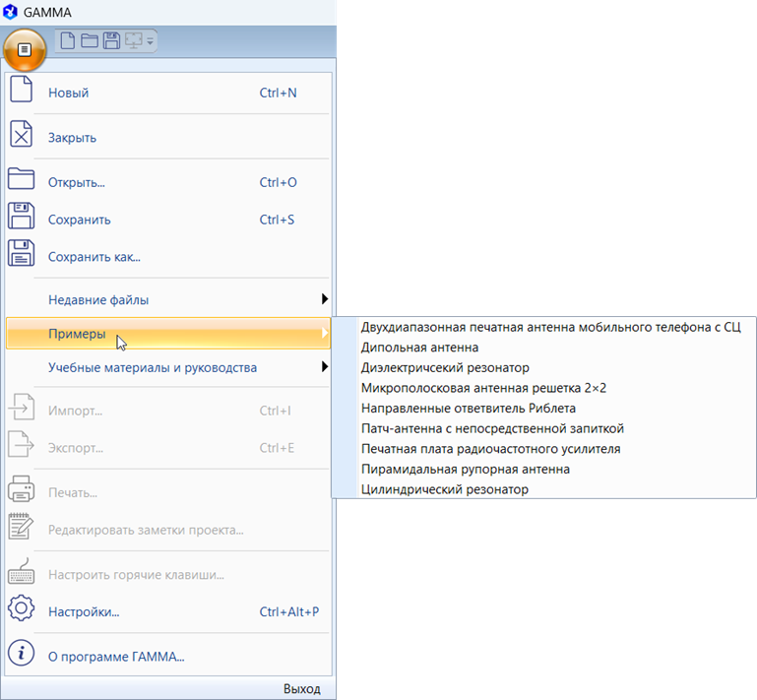Viewport: 757px width, 700px height.
Task: Open Цилиндрический резонатор example
Action: click(x=444, y=488)
